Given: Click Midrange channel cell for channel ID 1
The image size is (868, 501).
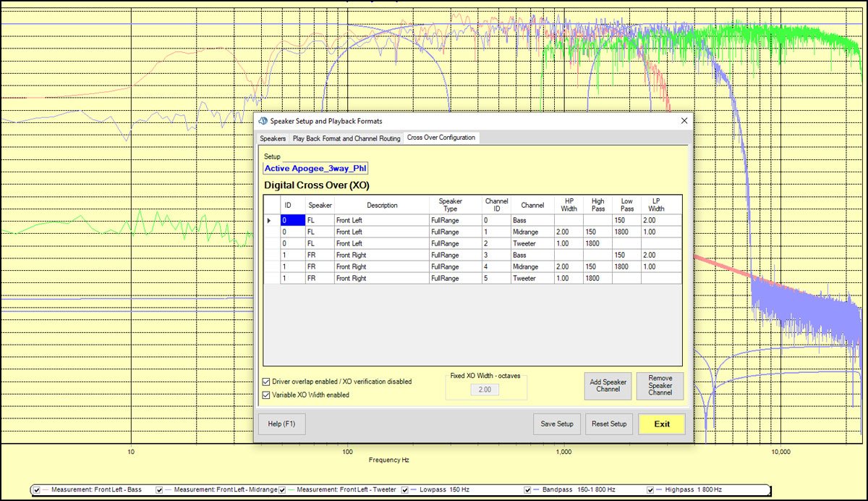Looking at the screenshot, I should click(532, 232).
